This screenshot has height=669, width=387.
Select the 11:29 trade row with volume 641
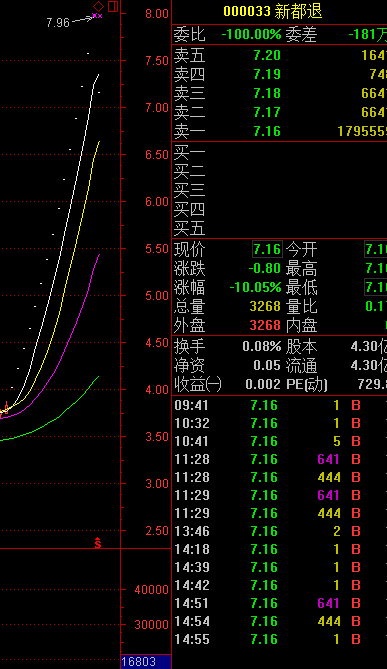[279, 495]
